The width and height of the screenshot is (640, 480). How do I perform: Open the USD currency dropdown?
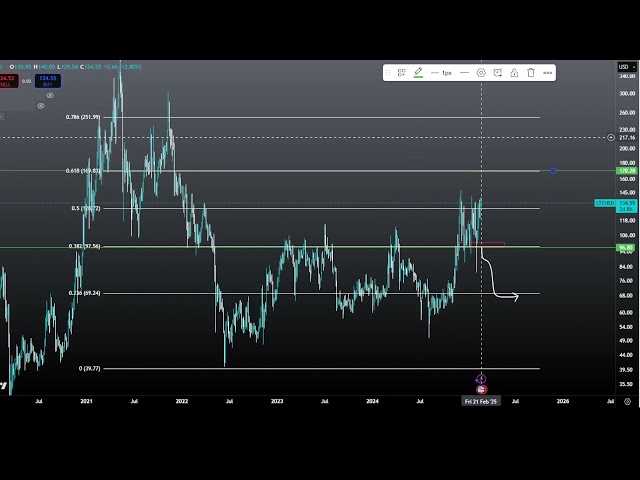click(x=625, y=67)
